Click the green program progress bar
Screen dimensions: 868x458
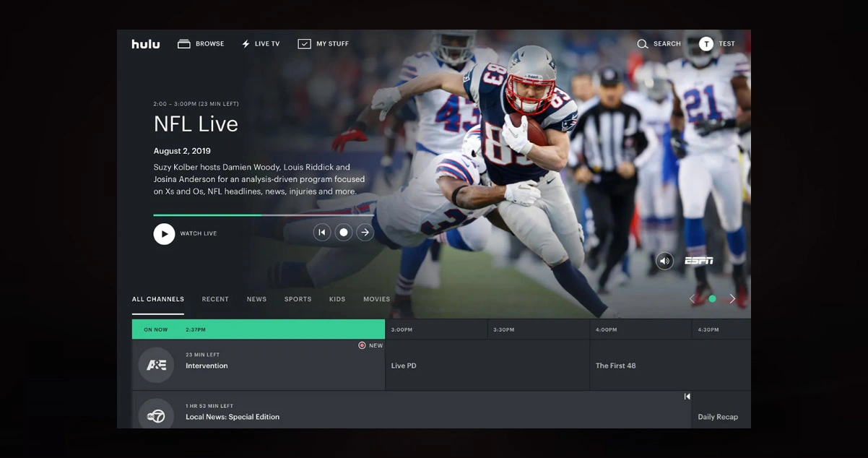tap(207, 215)
